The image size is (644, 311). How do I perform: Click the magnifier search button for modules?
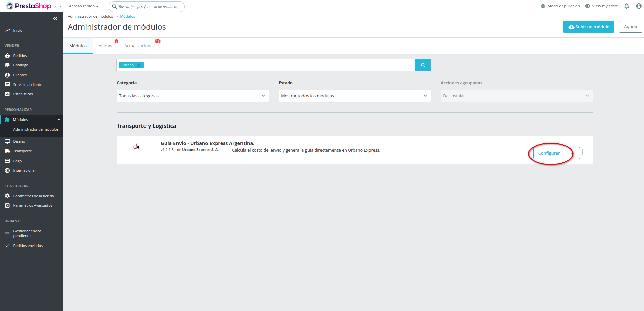(x=423, y=65)
